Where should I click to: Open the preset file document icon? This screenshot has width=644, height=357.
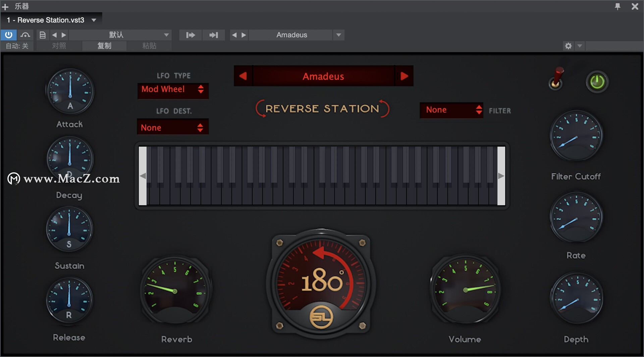coord(43,35)
